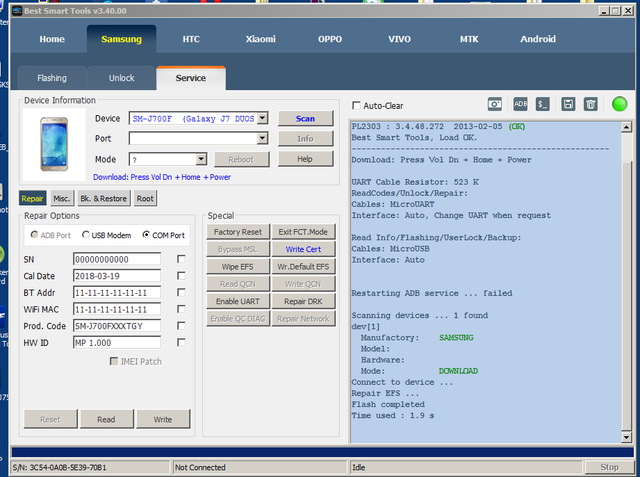Open the Service sub-tab
This screenshot has width=640, height=477.
click(x=191, y=78)
